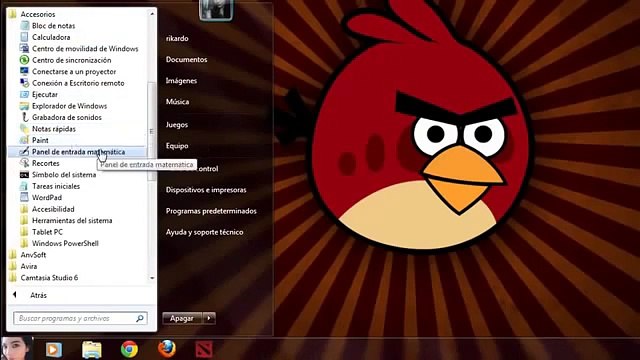Viewport: 640px width, 360px height.
Task: Launch Dota 2 from taskbar
Action: pyautogui.click(x=204, y=350)
